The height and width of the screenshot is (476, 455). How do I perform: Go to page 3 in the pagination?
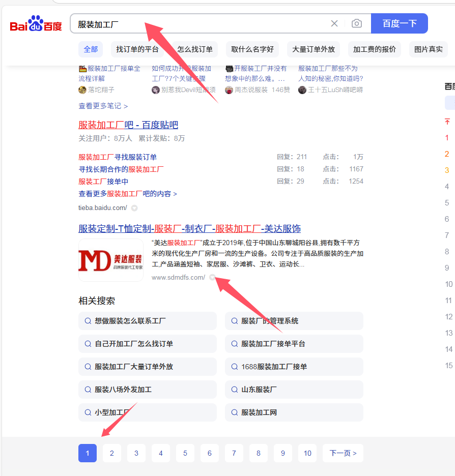(136, 453)
